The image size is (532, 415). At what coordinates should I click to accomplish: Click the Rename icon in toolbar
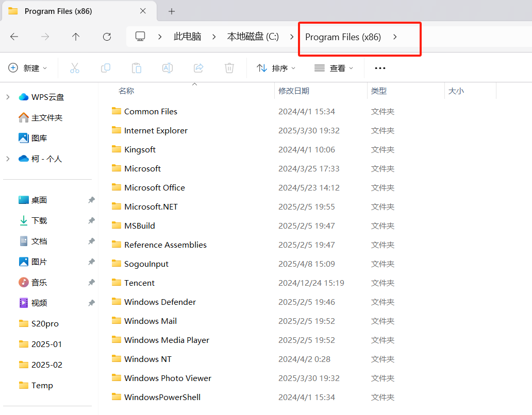click(x=168, y=68)
